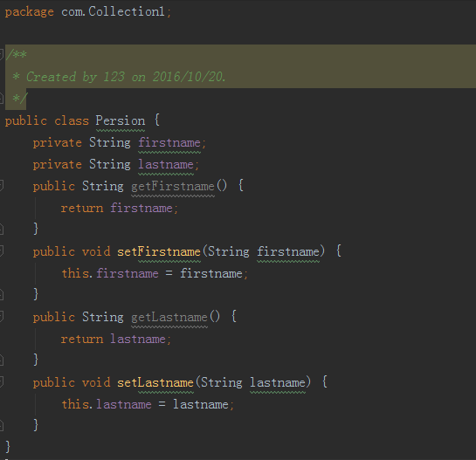
Task: Collapse the setLastname method fold marker
Action: 1,382
